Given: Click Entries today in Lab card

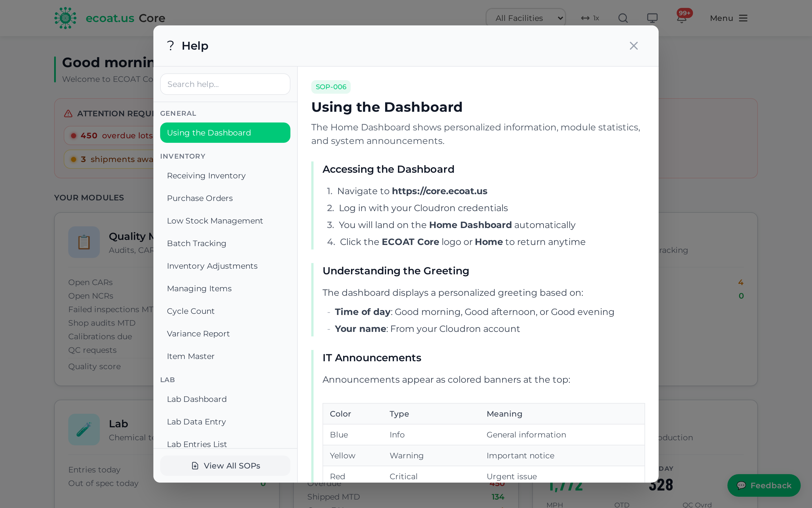Looking at the screenshot, I should [94, 470].
